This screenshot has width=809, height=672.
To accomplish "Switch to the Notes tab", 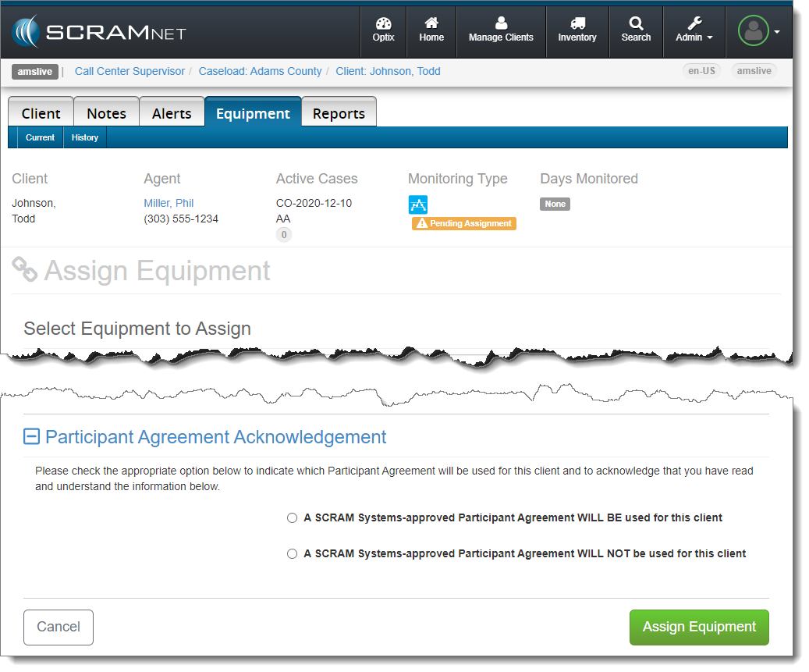I will [106, 113].
